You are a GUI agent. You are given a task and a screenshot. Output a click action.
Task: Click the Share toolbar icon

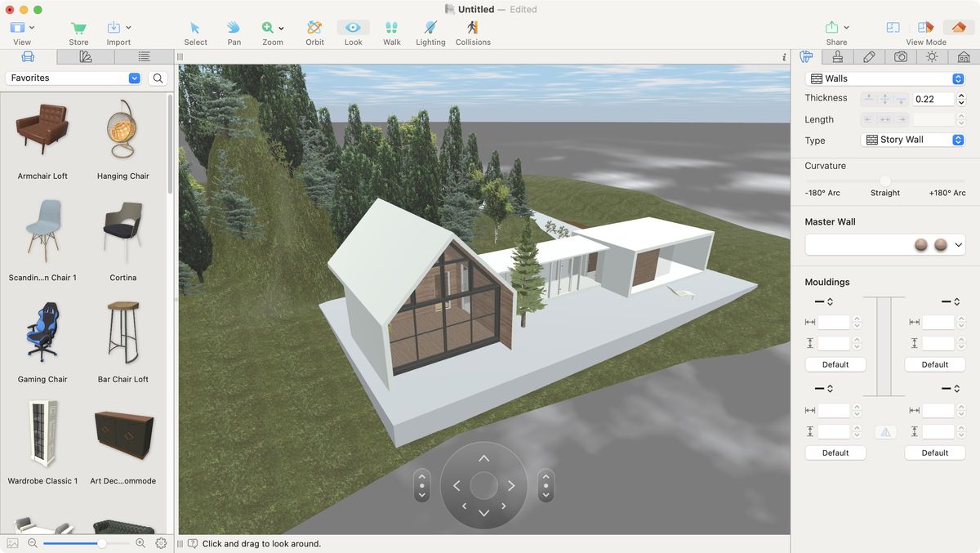point(831,28)
